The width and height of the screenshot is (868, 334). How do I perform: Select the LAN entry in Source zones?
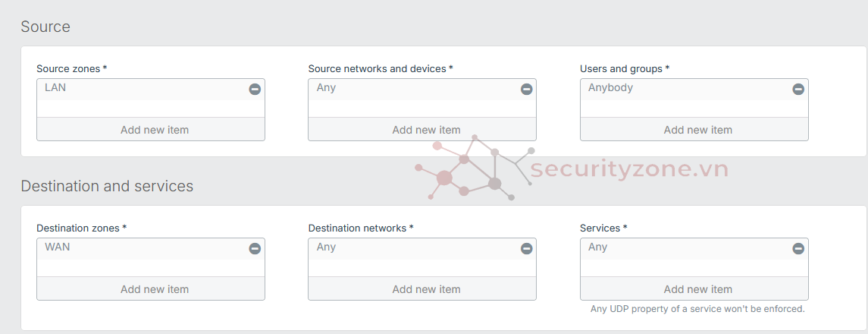click(x=55, y=88)
